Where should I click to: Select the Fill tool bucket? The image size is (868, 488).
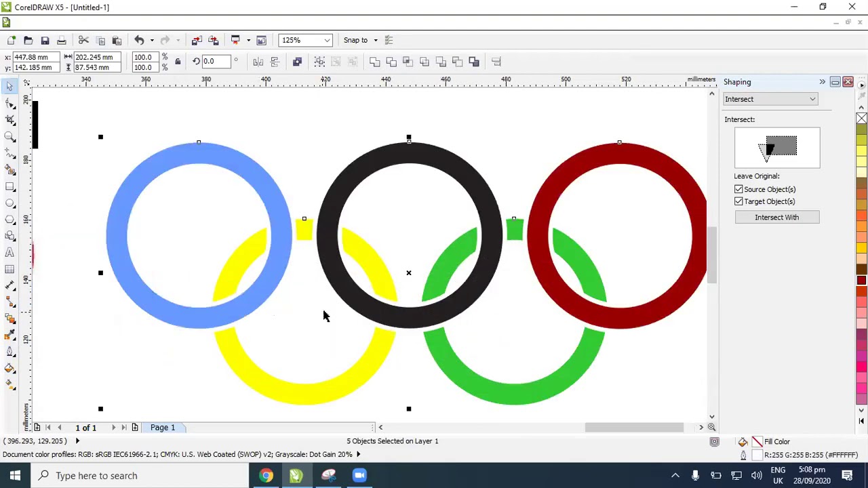(9, 369)
